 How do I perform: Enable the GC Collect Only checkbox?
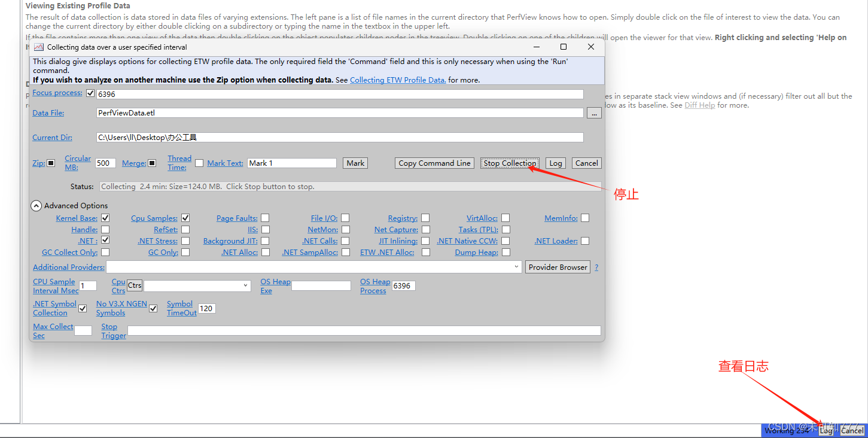[x=105, y=252]
